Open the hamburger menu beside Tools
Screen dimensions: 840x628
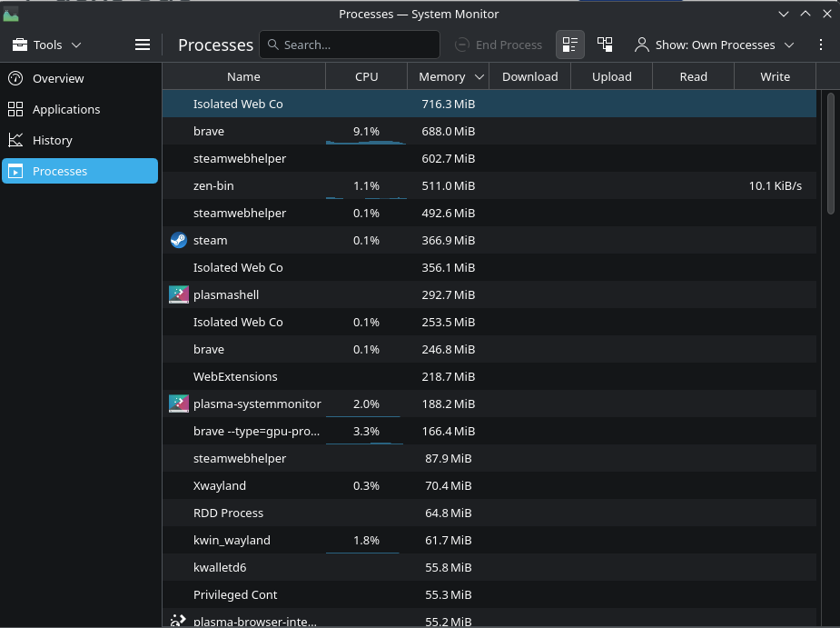(143, 45)
